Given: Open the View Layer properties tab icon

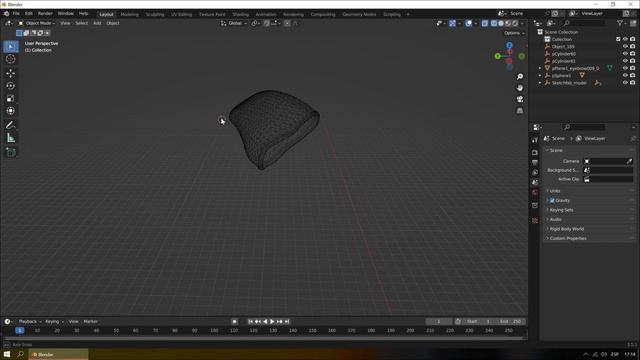Looking at the screenshot, I should click(535, 172).
